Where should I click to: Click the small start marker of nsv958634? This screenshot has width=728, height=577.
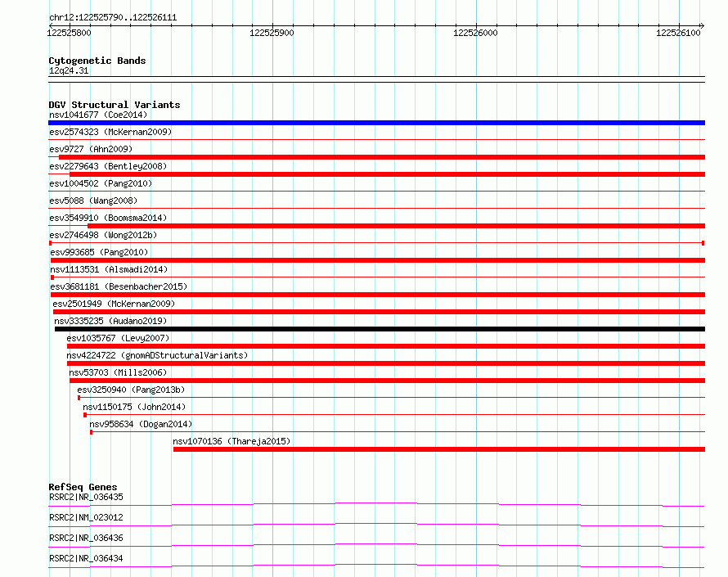pos(91,432)
